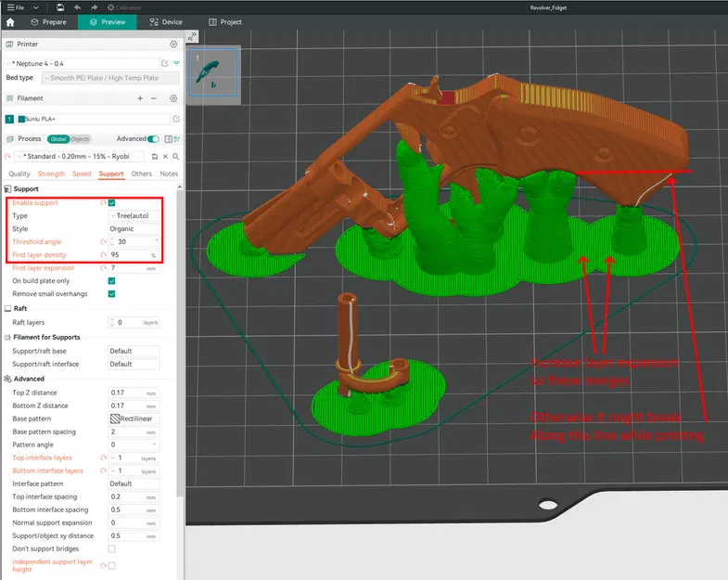The image size is (728, 580).
Task: Open the Base pattern Rectilinear dropdown
Action: (x=134, y=419)
